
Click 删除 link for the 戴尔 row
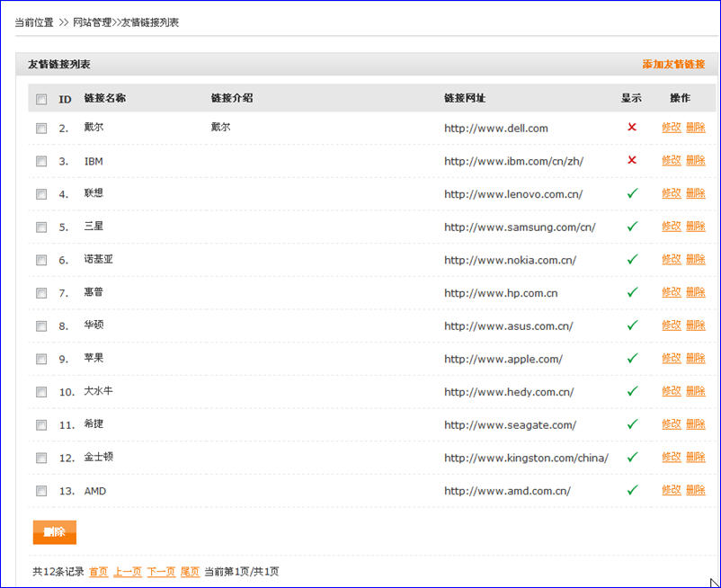pyautogui.click(x=696, y=128)
